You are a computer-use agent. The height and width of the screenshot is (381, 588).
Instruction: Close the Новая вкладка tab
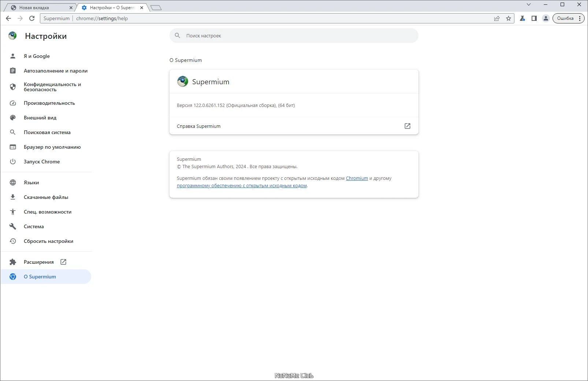pos(71,7)
